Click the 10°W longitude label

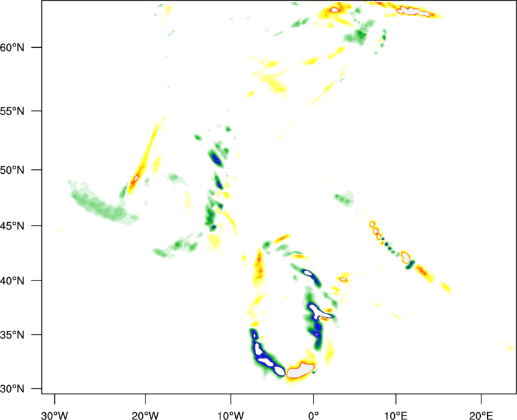[231, 415]
